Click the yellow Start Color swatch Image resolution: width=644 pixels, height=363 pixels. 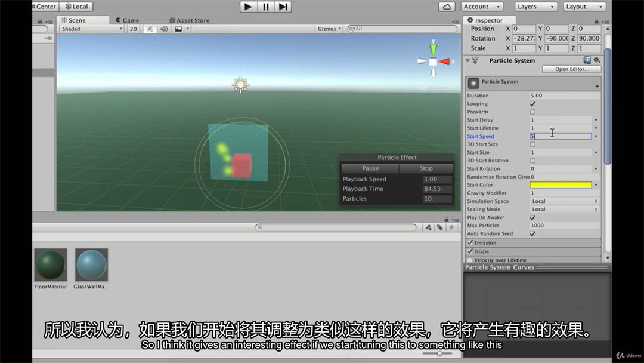coord(561,185)
